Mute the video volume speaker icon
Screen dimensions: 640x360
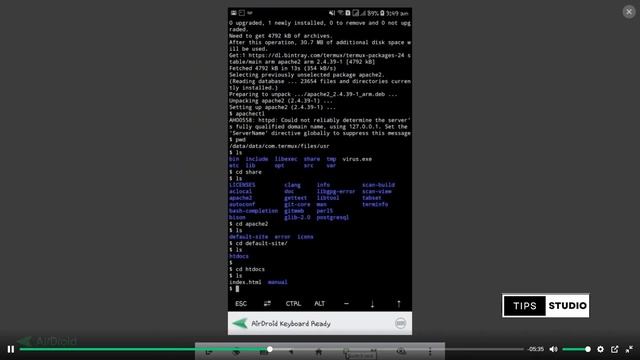(x=553, y=349)
